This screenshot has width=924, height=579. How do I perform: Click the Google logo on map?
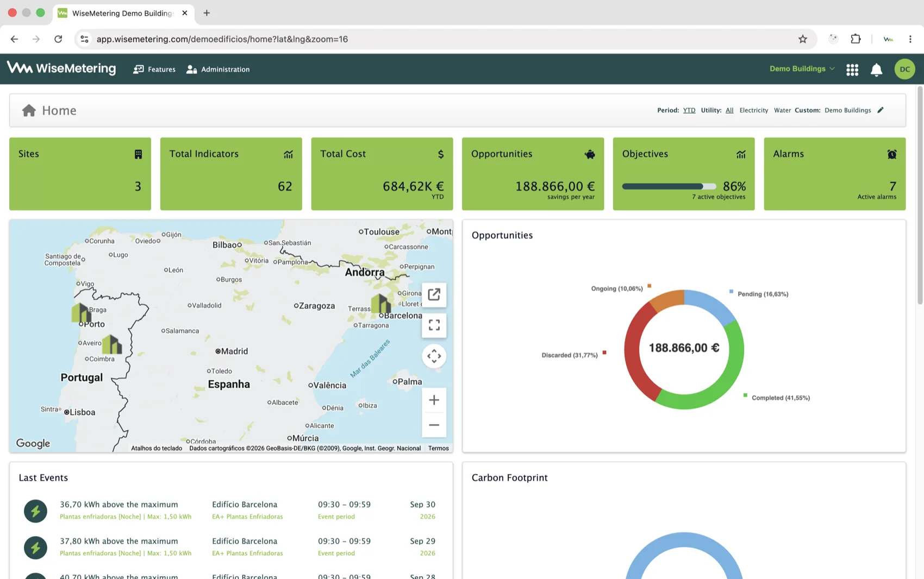[33, 443]
